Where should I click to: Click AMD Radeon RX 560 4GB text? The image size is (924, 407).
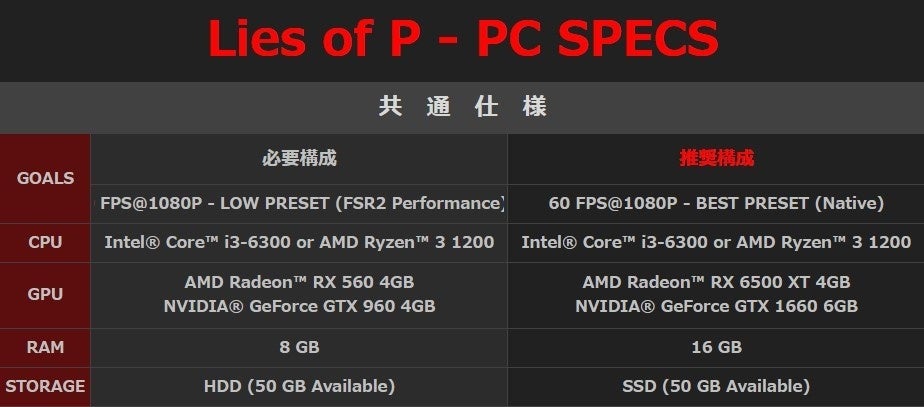click(299, 282)
